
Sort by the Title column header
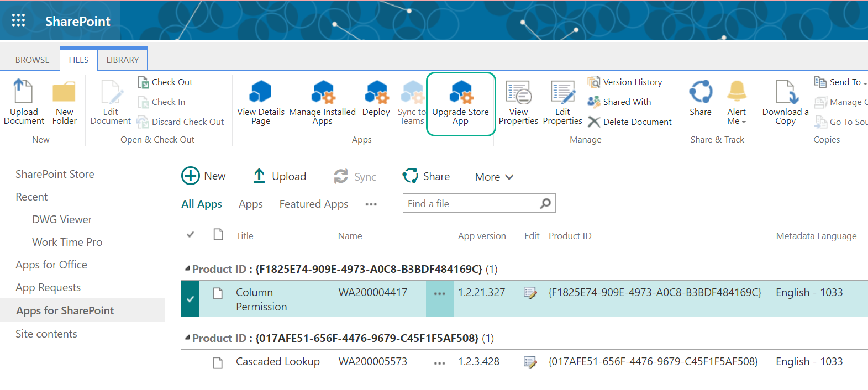click(x=245, y=236)
